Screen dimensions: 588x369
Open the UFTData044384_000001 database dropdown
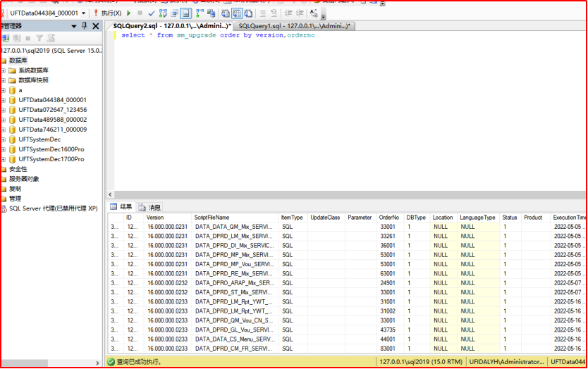point(84,13)
